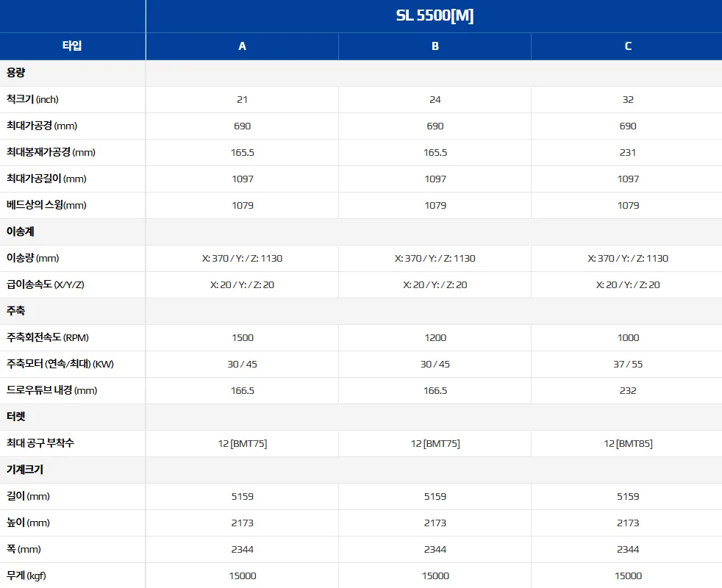Select the 터렛 section row
The image size is (722, 588).
tap(361, 417)
